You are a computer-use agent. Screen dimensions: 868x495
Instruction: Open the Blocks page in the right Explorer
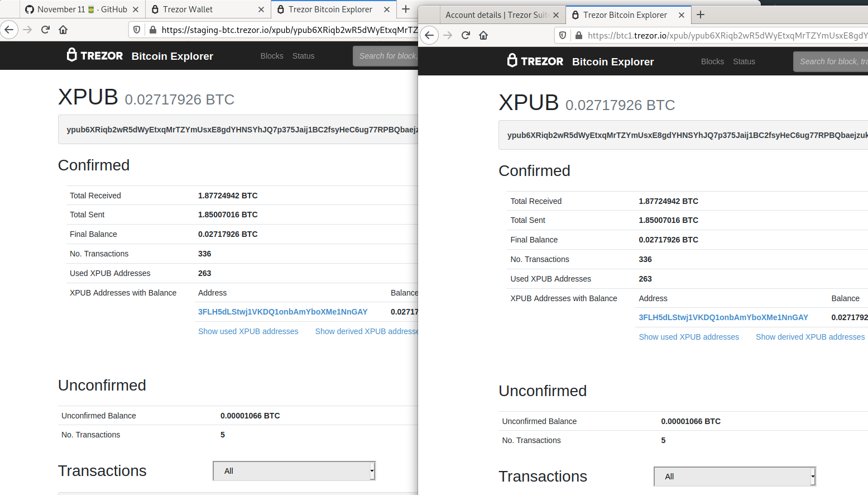coord(712,61)
